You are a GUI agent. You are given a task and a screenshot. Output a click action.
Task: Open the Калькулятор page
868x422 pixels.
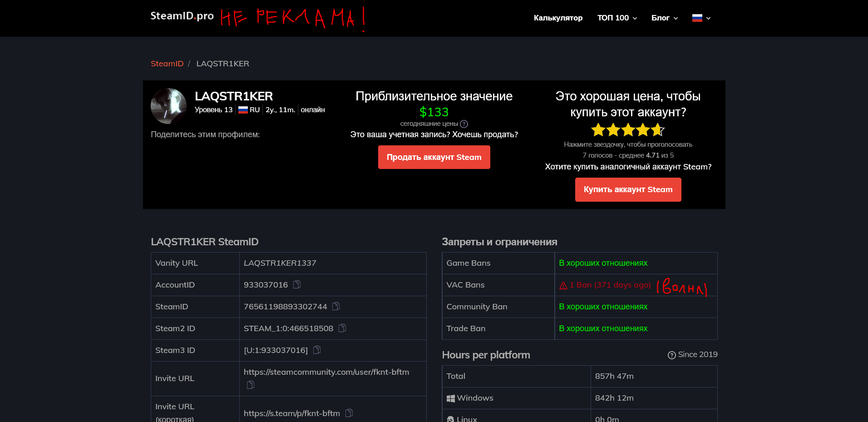[x=558, y=18]
